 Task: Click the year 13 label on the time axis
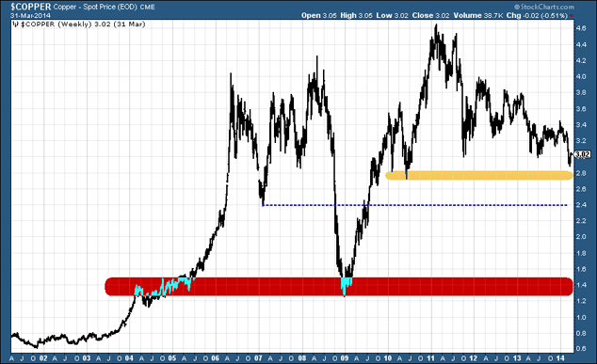point(517,358)
